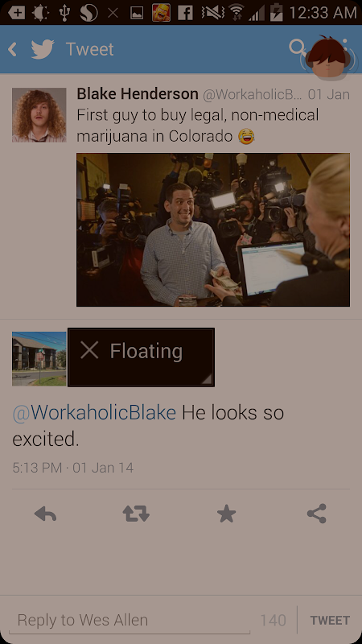Image resolution: width=362 pixels, height=644 pixels.
Task: Open Blake Henderson's profile picture
Action: click(x=39, y=114)
